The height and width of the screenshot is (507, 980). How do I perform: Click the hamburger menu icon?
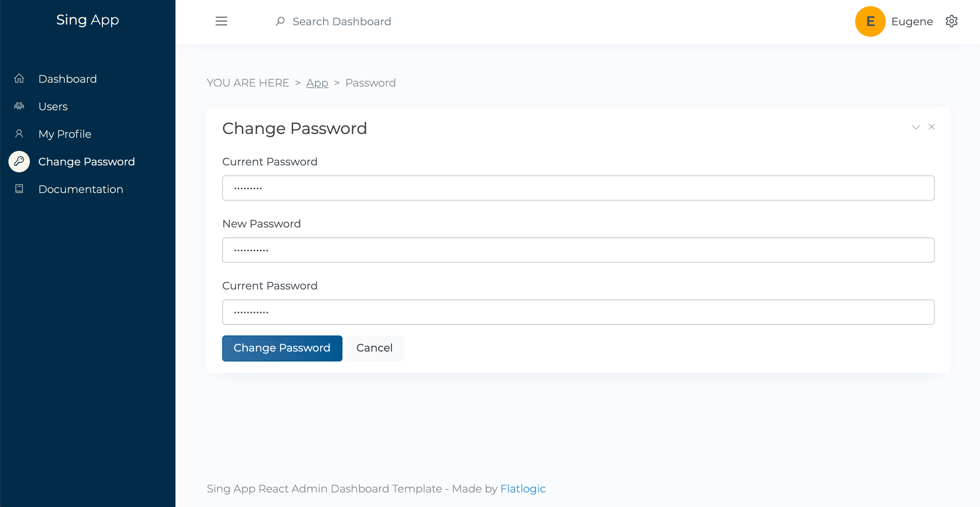(x=221, y=21)
